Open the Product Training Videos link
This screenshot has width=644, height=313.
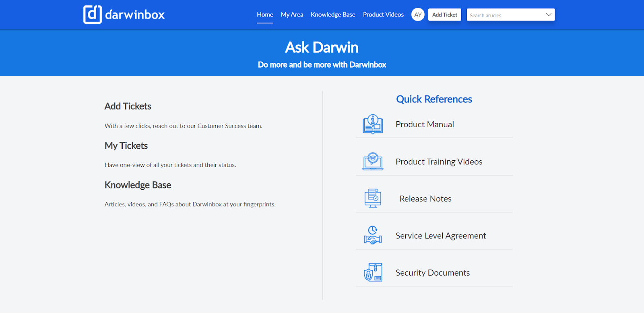(439, 162)
